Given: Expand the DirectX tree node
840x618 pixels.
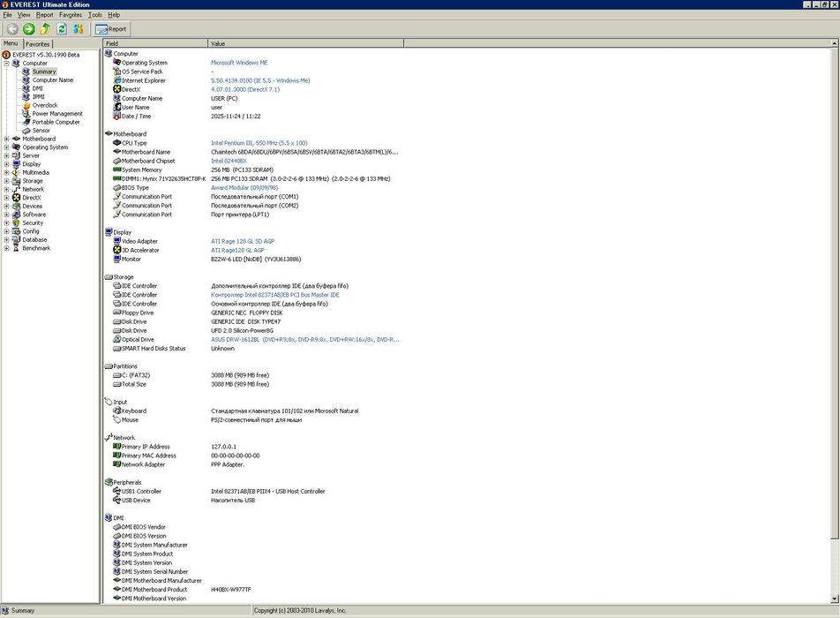Looking at the screenshot, I should coord(6,198).
